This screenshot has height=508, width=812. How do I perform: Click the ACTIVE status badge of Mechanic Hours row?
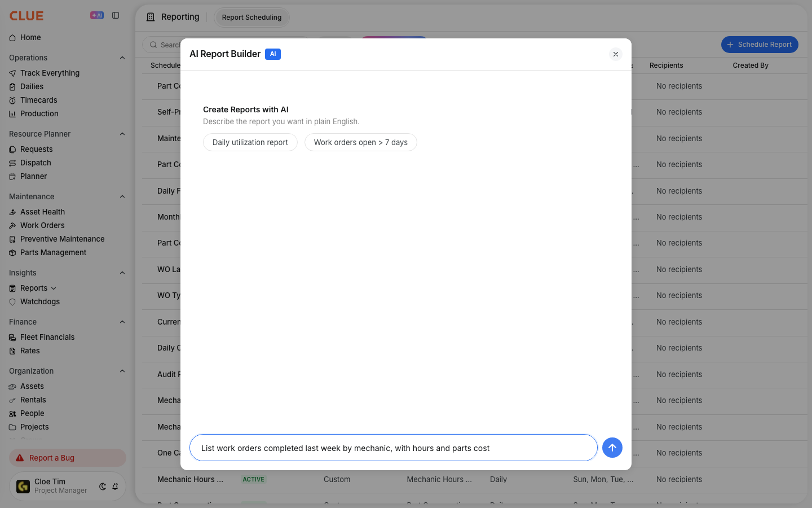253,479
